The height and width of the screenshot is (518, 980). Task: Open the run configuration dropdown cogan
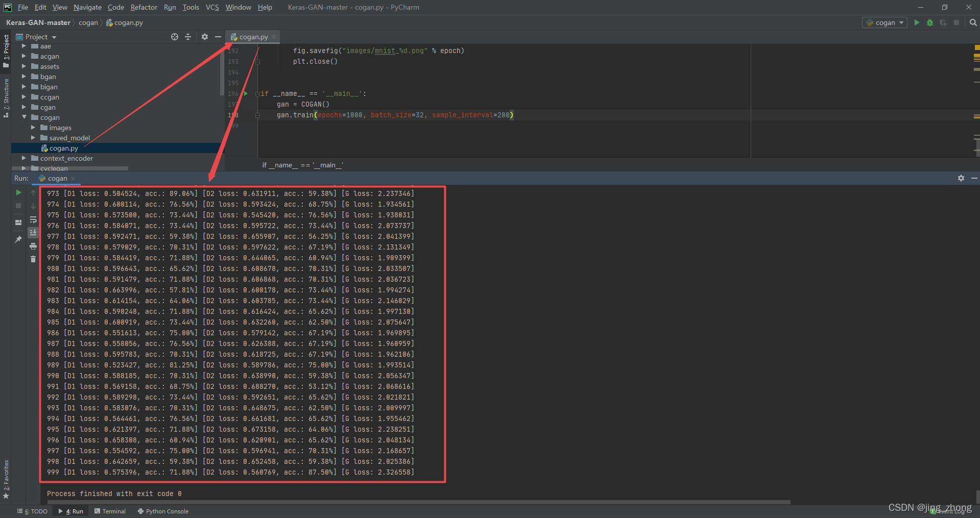pos(885,22)
